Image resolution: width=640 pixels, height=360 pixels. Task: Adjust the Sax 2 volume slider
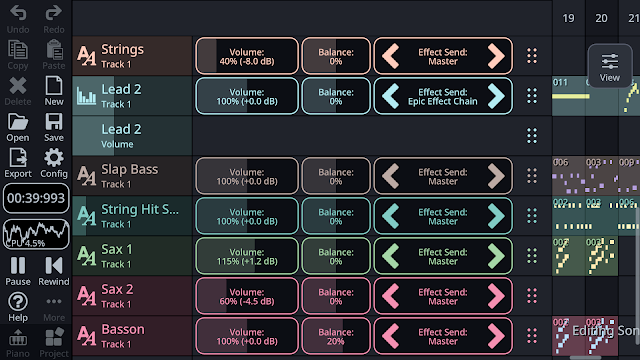(x=247, y=296)
